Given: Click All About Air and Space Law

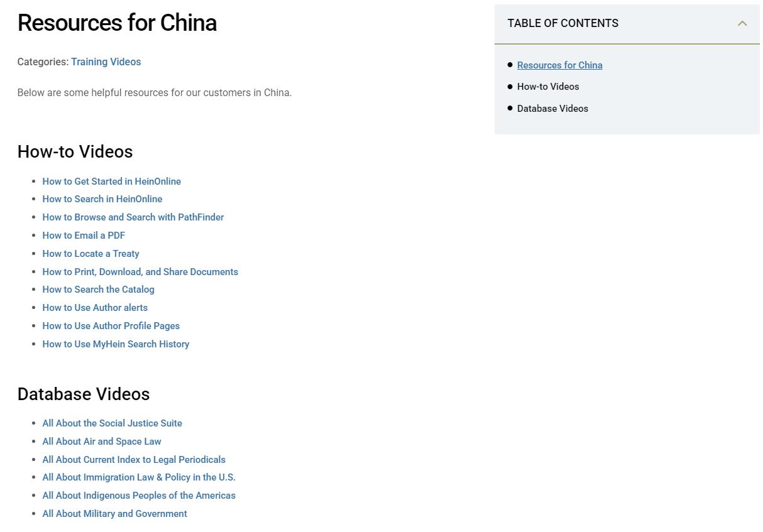Looking at the screenshot, I should click(102, 442).
